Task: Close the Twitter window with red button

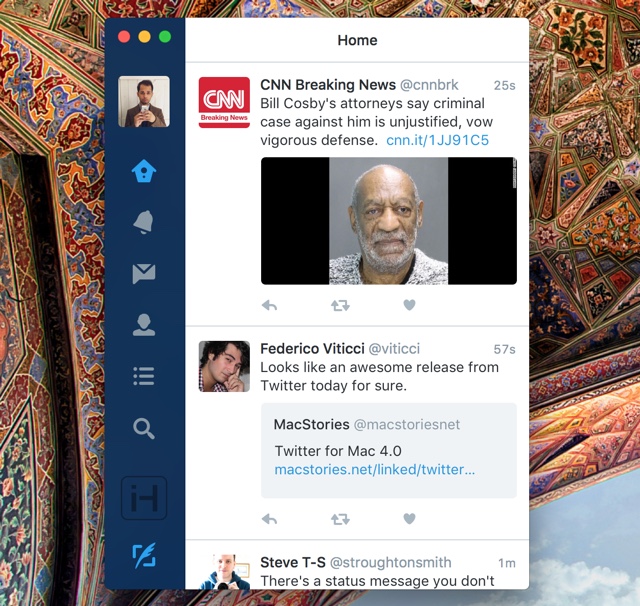Action: coord(124,37)
